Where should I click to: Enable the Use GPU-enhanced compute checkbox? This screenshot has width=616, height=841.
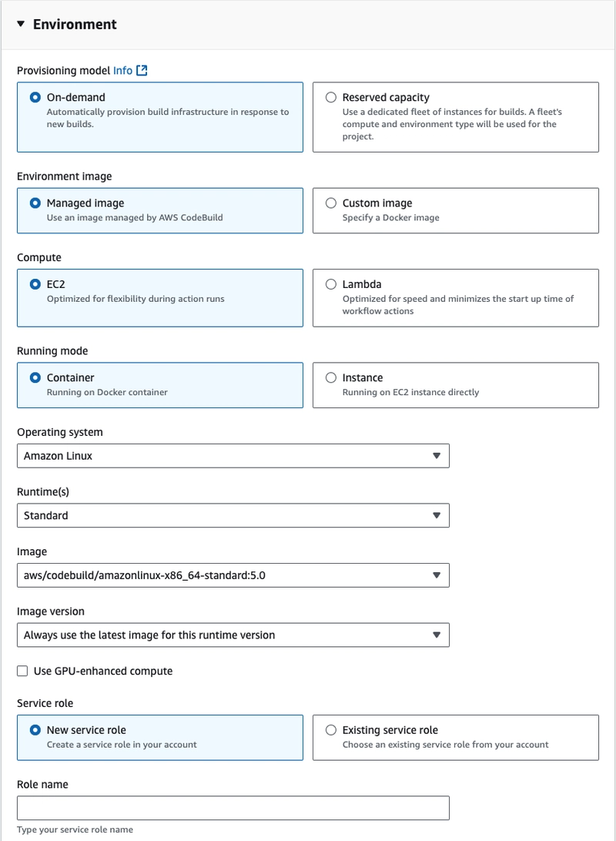(22, 671)
